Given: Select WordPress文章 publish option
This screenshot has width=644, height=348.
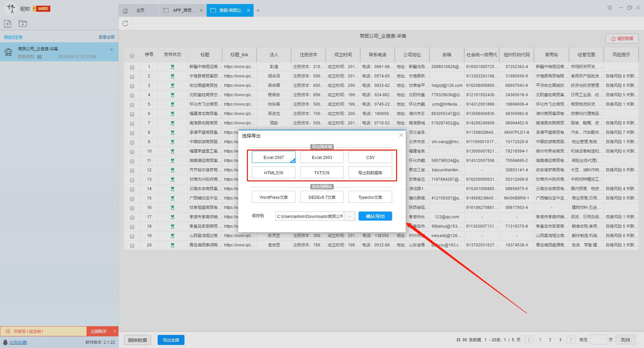Looking at the screenshot, I should click(274, 197).
